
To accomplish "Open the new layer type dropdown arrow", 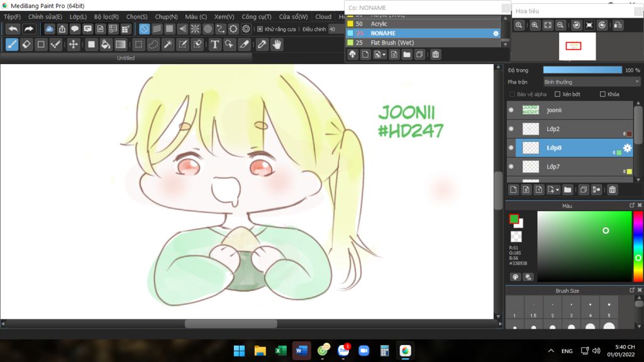I will coord(557,190).
